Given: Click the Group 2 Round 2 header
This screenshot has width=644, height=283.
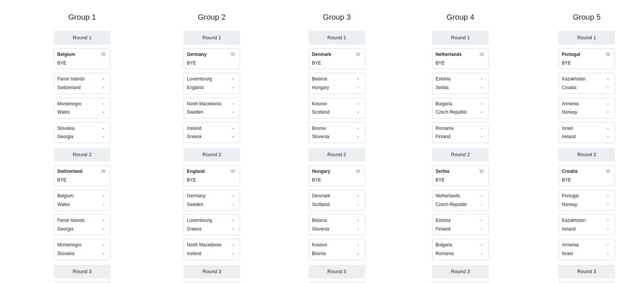Looking at the screenshot, I should click(211, 155).
